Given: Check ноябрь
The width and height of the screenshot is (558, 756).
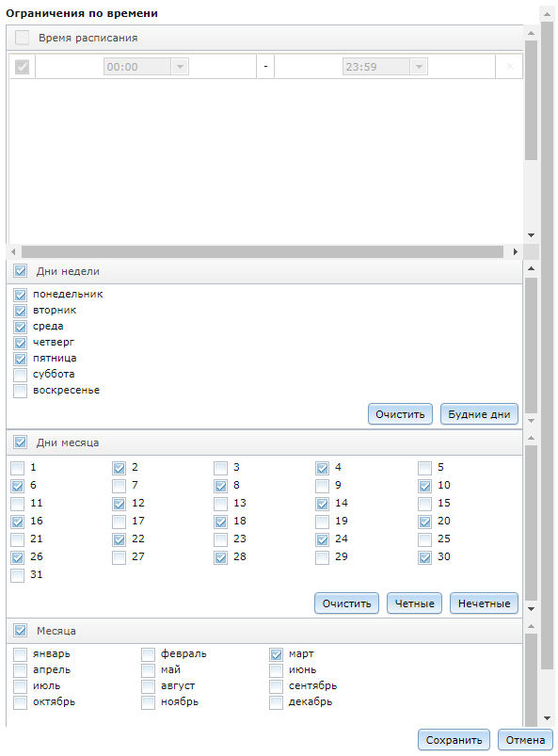Looking at the screenshot, I should [x=148, y=702].
